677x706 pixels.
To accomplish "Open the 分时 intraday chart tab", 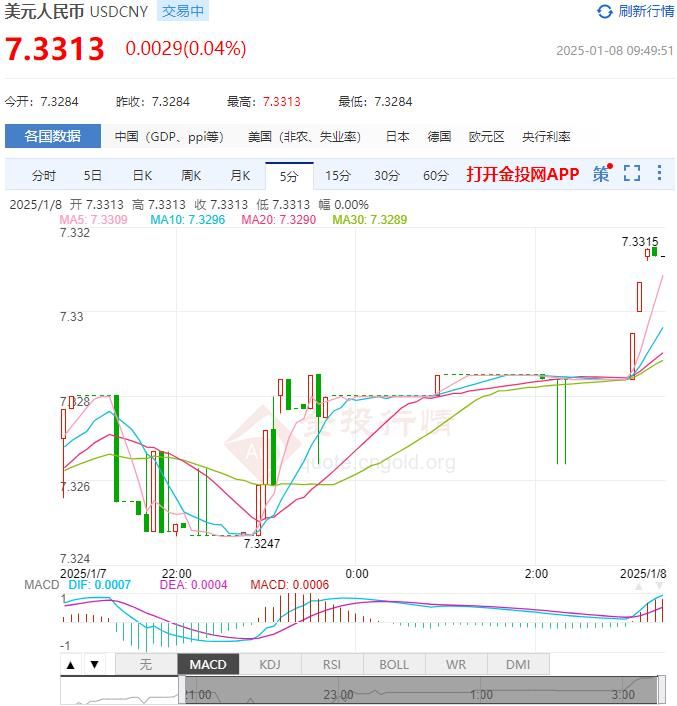I will tap(44, 175).
